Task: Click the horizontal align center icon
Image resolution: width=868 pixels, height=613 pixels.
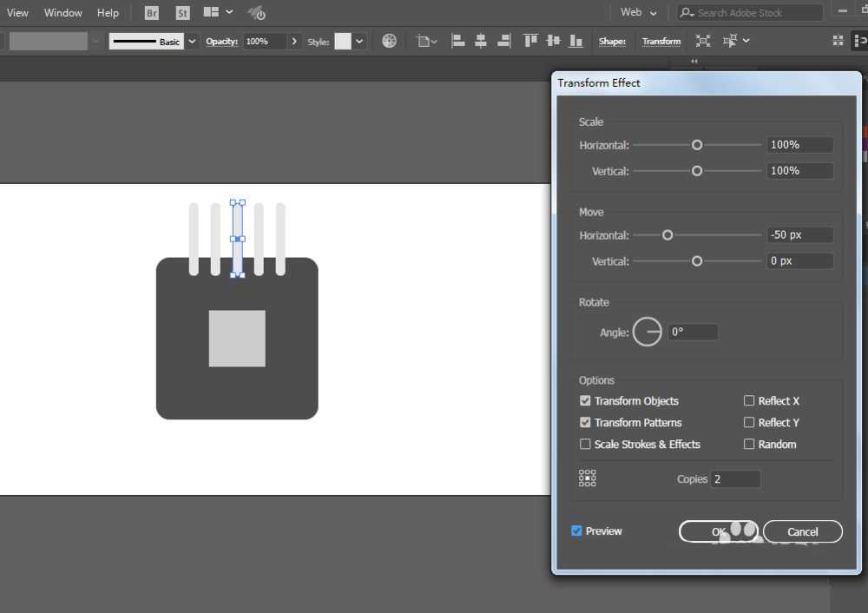Action: 481,41
